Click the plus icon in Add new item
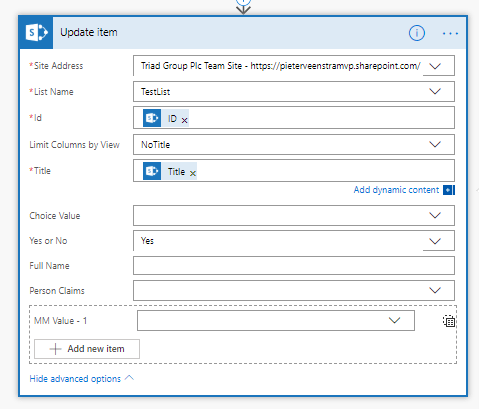This screenshot has width=479, height=409. tap(55, 349)
